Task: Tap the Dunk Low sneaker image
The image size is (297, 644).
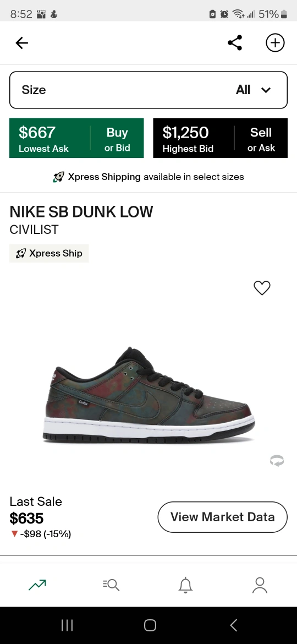Action: [x=149, y=396]
